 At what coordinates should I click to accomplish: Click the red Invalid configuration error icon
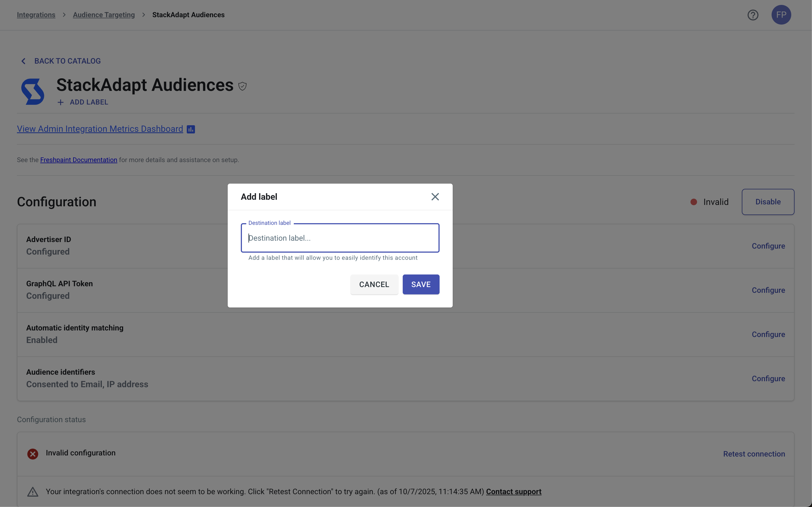32,454
